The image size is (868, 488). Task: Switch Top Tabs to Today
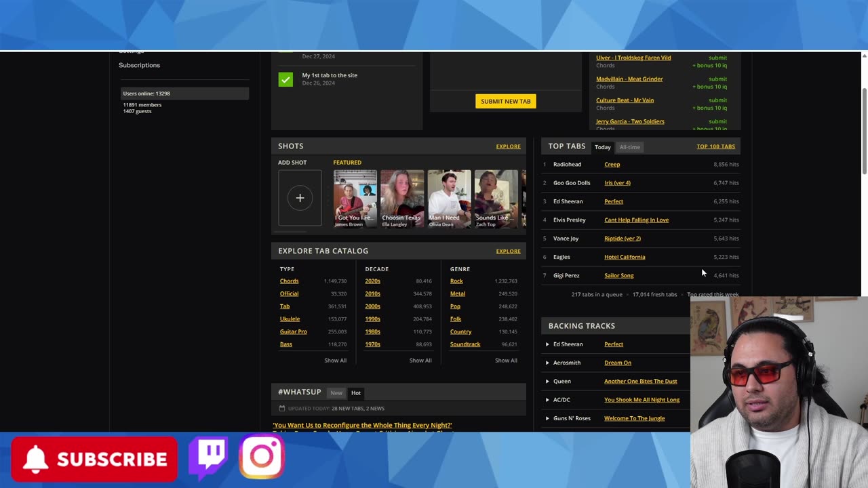(x=602, y=147)
